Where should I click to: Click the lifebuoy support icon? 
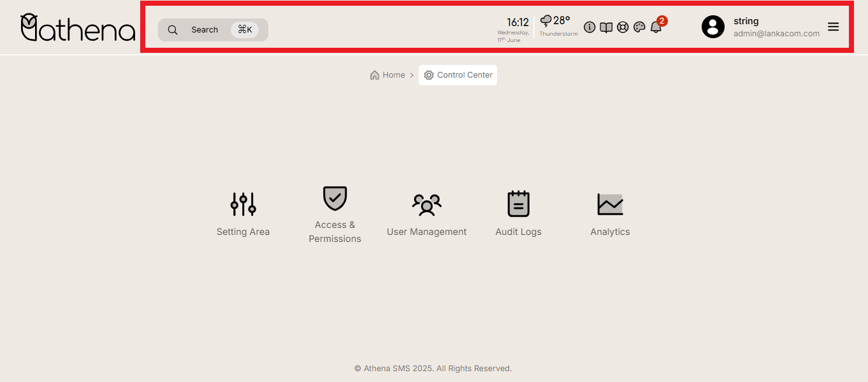[x=623, y=27]
